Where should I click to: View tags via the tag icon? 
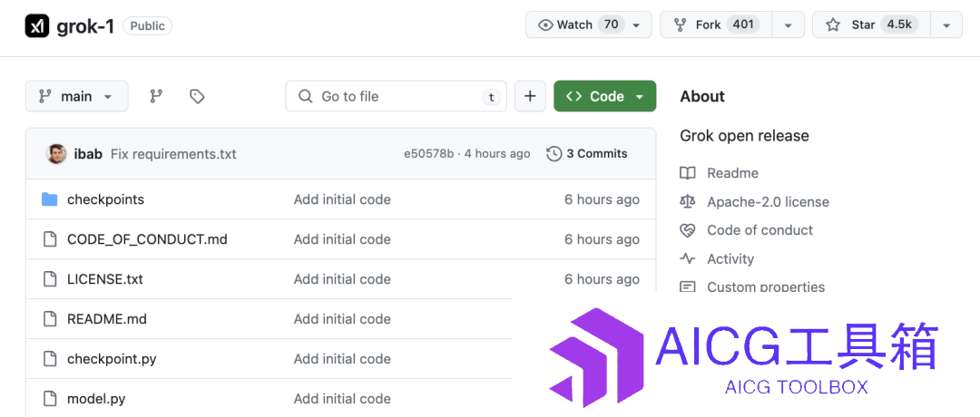(x=198, y=96)
